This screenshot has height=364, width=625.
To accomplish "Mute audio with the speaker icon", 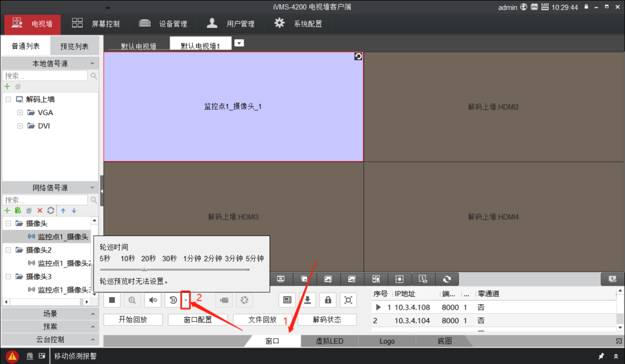I will pos(153,300).
